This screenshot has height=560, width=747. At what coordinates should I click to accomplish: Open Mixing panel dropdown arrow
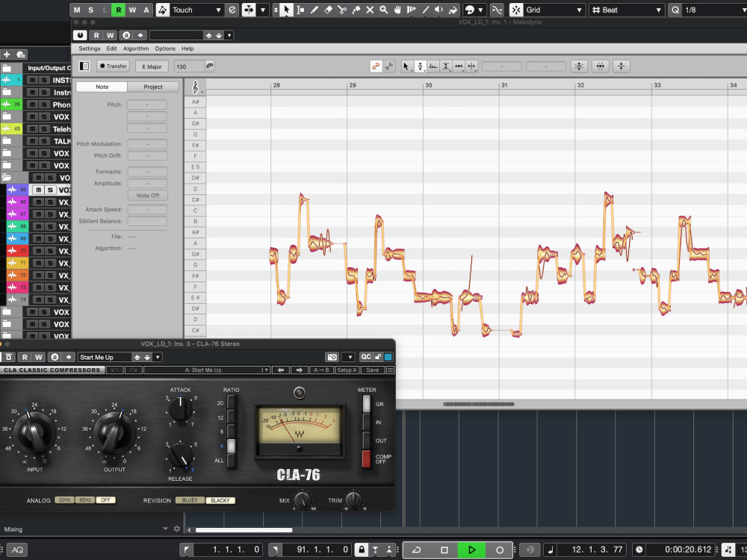coord(165,529)
